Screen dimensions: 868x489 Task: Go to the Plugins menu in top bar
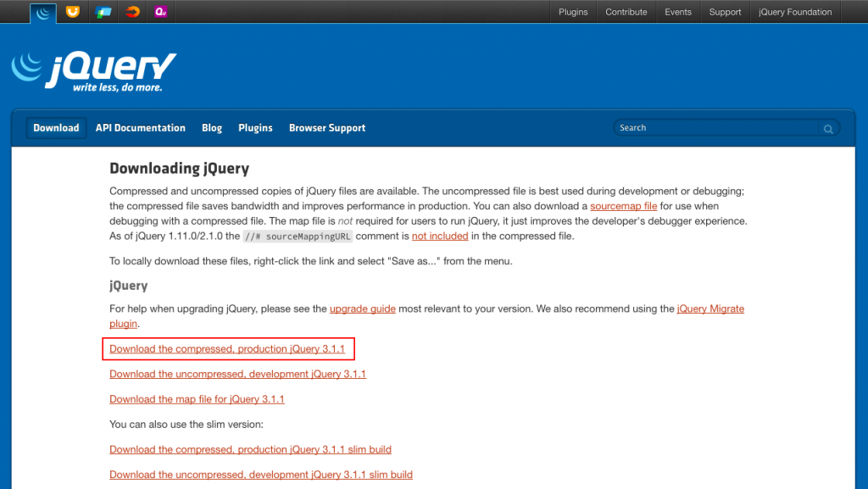(x=573, y=12)
